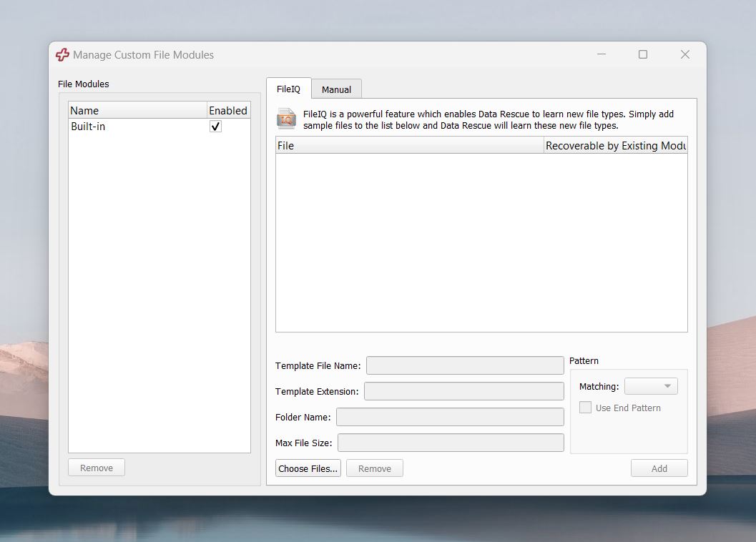Click Remove next to Choose Files
This screenshot has width=756, height=542.
[x=375, y=468]
